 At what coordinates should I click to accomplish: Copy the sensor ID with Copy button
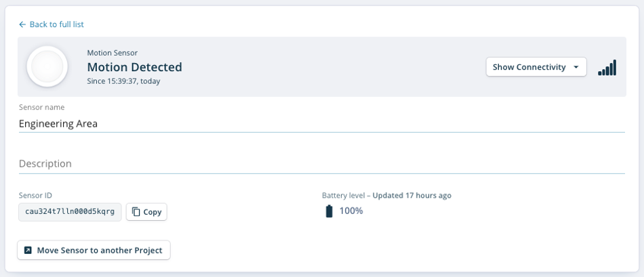146,212
